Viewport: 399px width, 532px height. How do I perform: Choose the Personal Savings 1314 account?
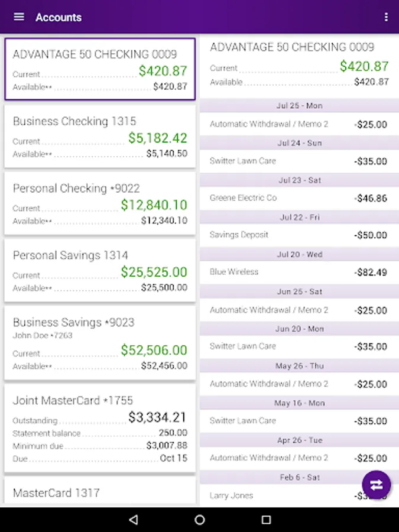point(100,270)
